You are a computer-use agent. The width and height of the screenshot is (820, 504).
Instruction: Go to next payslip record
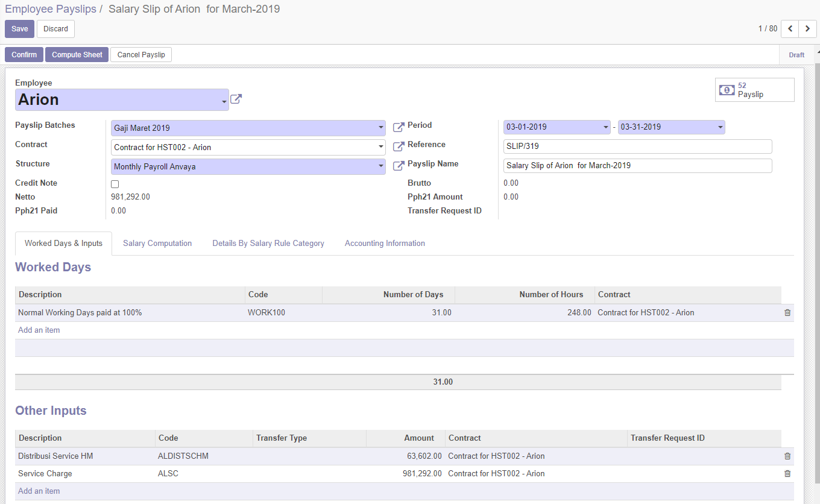point(807,29)
